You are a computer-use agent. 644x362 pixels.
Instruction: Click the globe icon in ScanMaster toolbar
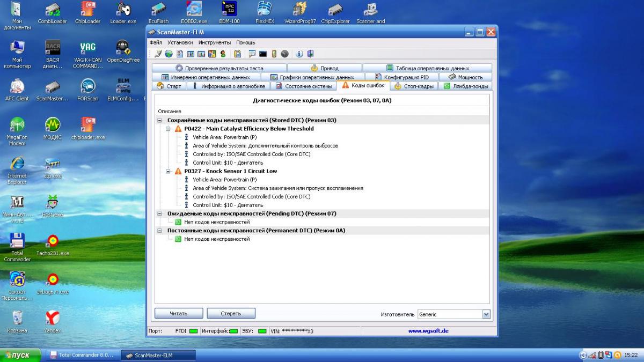click(169, 54)
